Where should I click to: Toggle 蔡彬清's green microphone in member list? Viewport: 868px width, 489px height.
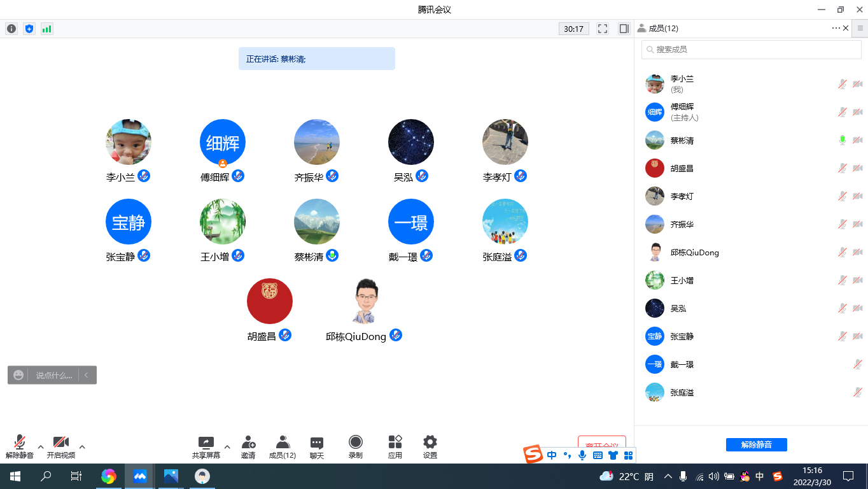click(x=842, y=140)
